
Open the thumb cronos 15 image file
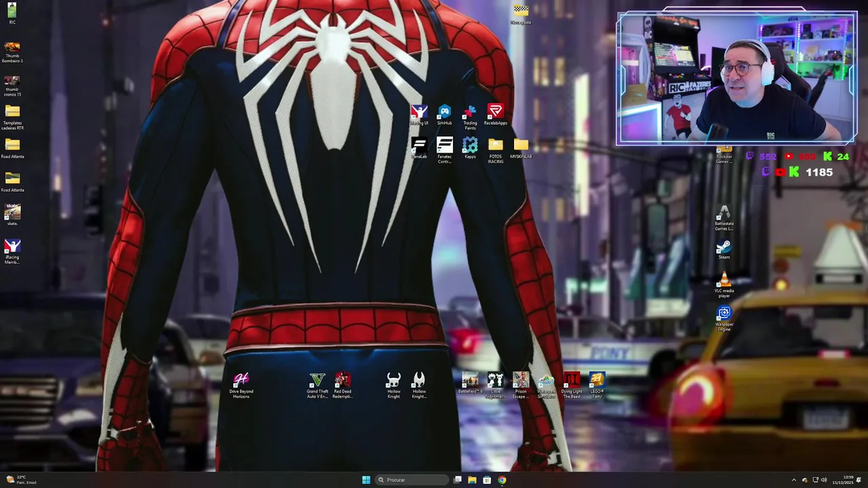pyautogui.click(x=12, y=85)
